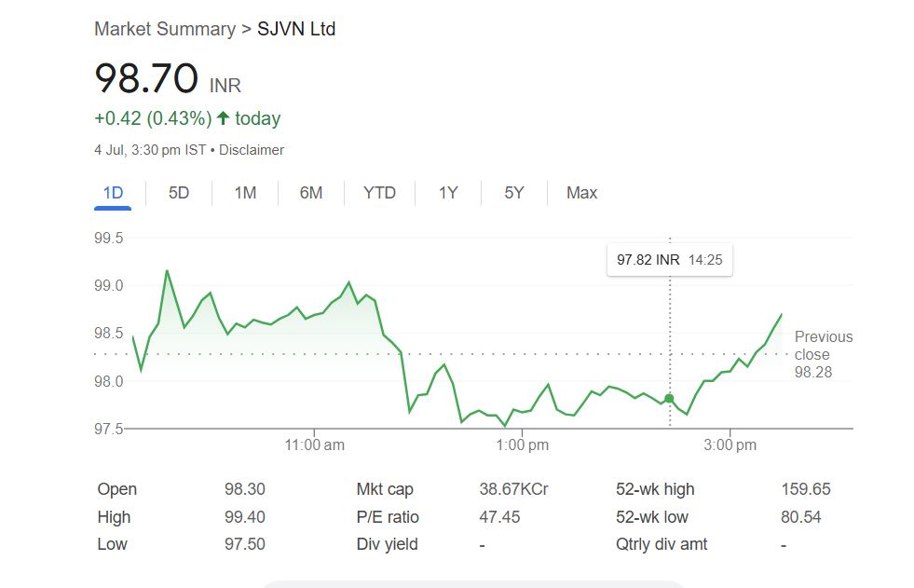
Task: Switch to the 5D chart tab
Action: click(179, 193)
